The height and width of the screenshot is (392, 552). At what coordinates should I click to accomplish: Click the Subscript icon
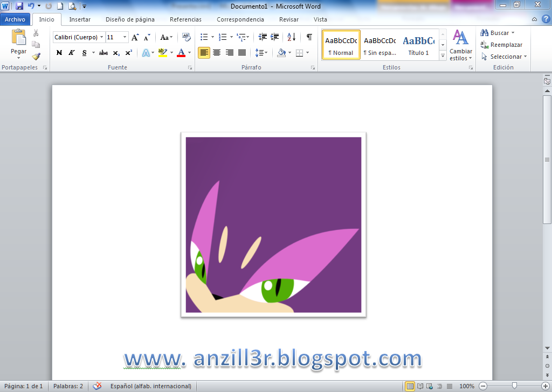click(116, 53)
